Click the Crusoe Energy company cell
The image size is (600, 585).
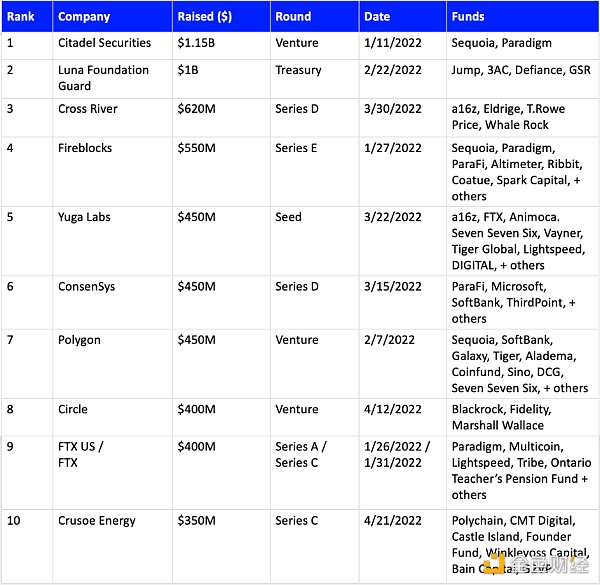click(98, 521)
